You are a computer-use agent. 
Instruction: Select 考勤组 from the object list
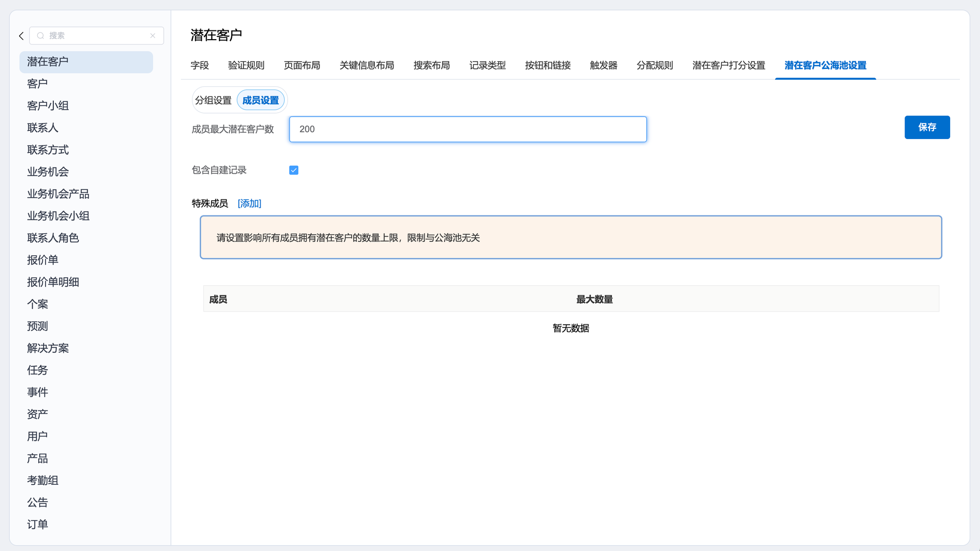[x=43, y=480]
